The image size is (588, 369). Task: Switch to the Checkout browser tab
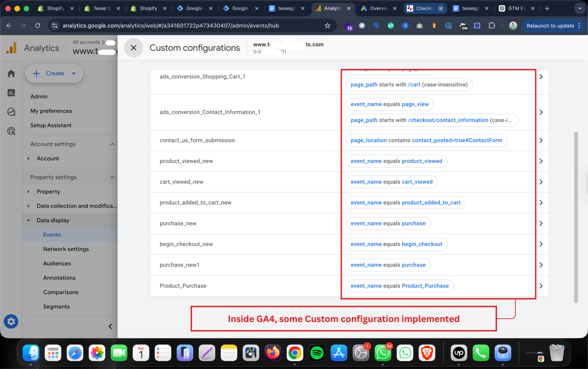tap(424, 8)
